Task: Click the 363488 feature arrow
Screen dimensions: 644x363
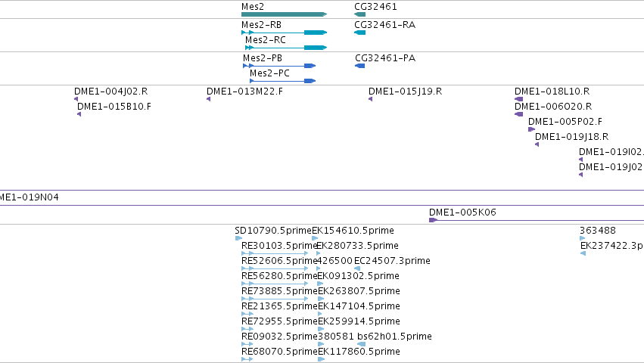Action: (x=583, y=238)
